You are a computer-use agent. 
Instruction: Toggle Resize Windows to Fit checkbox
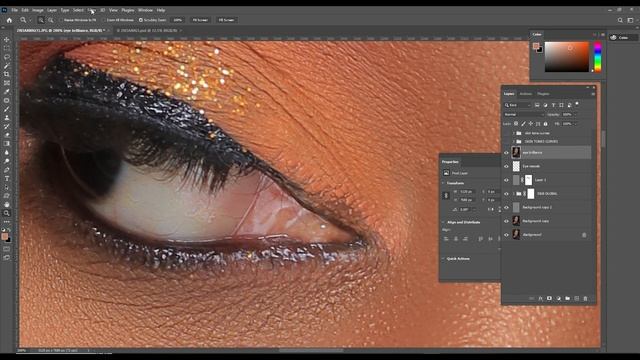(61, 20)
